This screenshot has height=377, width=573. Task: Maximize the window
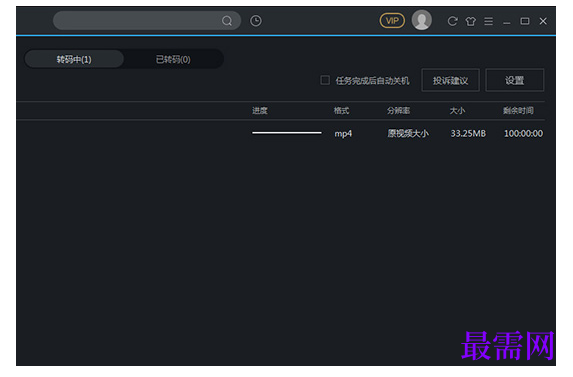click(x=525, y=21)
